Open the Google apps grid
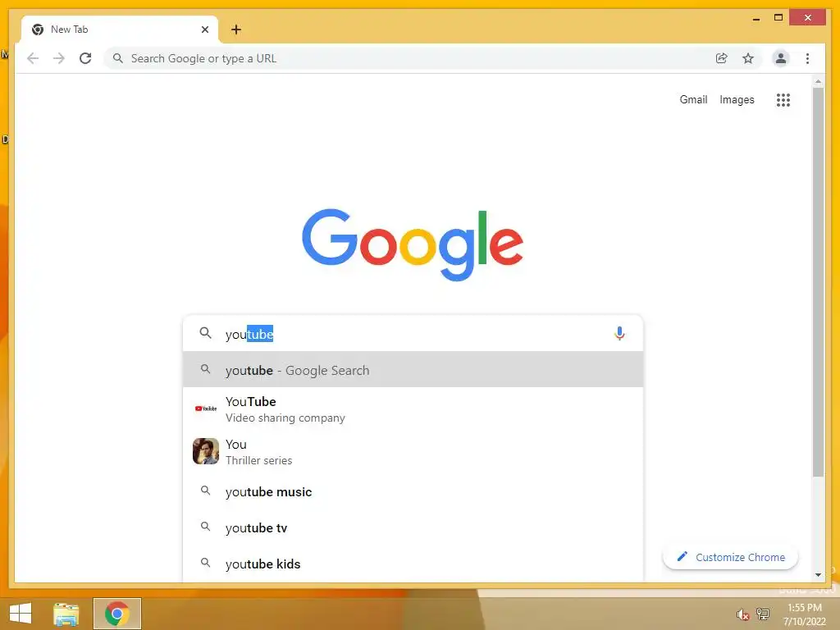This screenshot has height=630, width=840. click(x=783, y=99)
